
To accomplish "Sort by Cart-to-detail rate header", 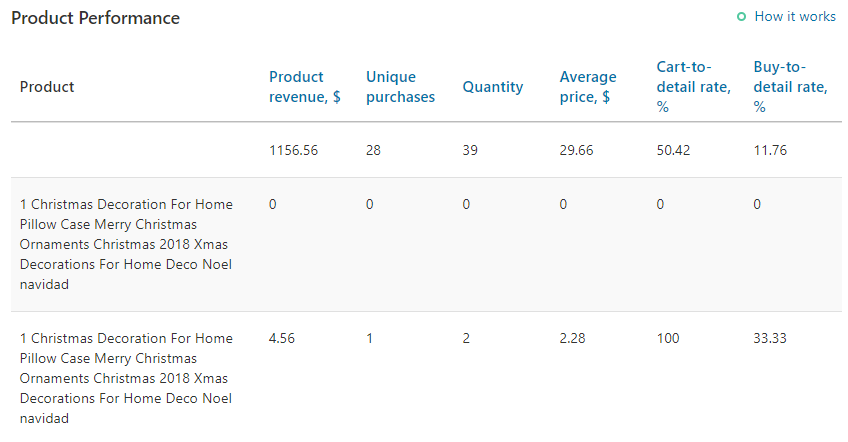I will pyautogui.click(x=694, y=87).
